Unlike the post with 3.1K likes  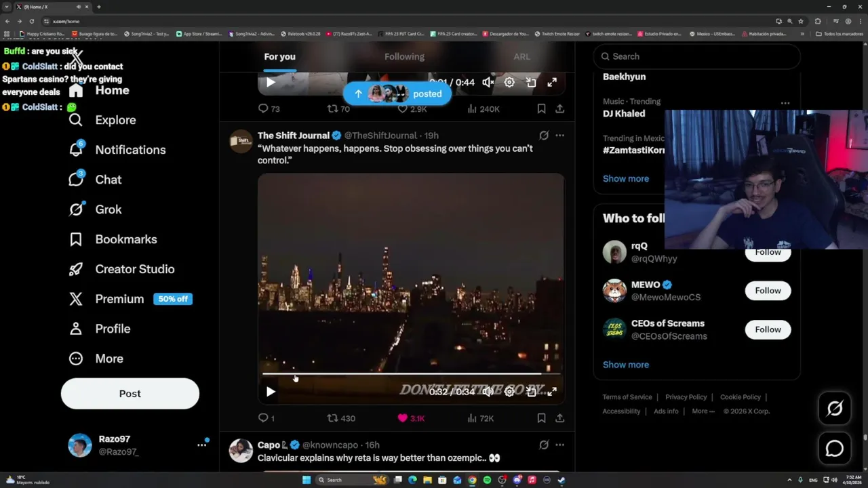[x=411, y=418]
